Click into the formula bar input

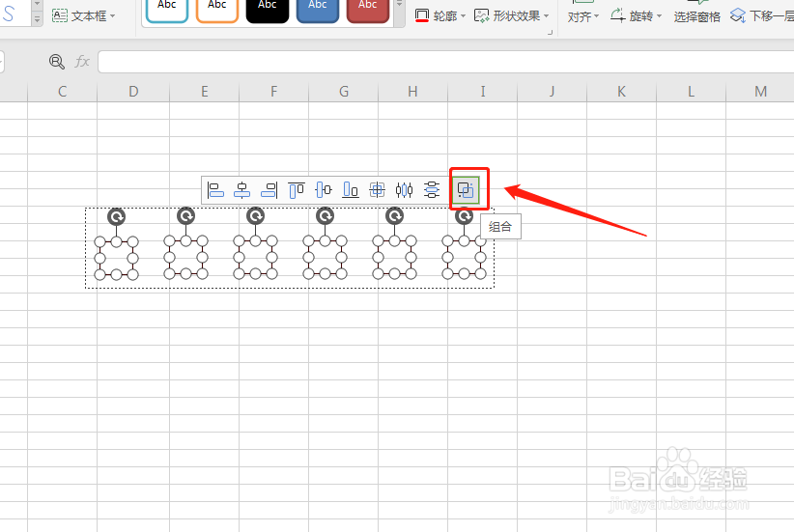445,62
